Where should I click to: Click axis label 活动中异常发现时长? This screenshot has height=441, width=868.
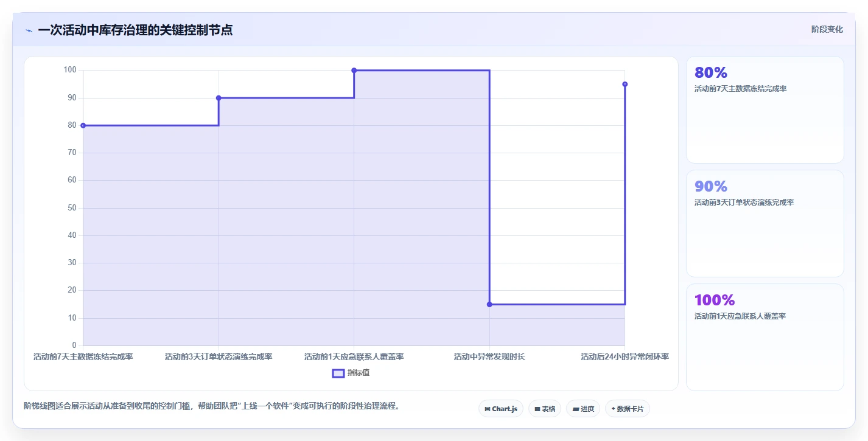coord(489,356)
